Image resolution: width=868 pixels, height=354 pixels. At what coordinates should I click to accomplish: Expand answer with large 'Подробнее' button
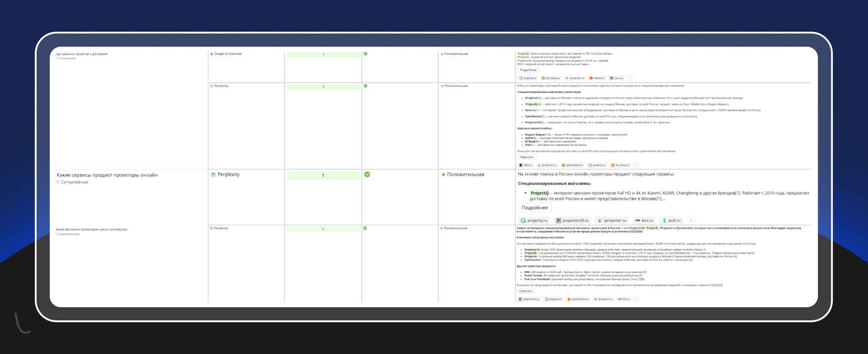[x=534, y=208]
